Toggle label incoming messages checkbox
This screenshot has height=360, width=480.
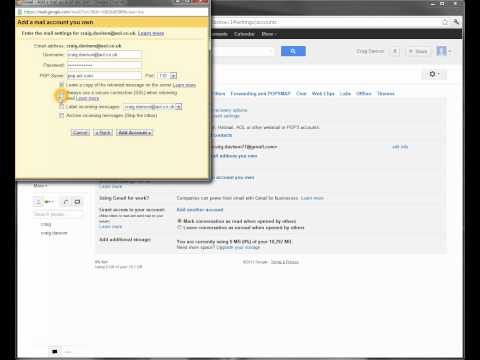click(61, 107)
